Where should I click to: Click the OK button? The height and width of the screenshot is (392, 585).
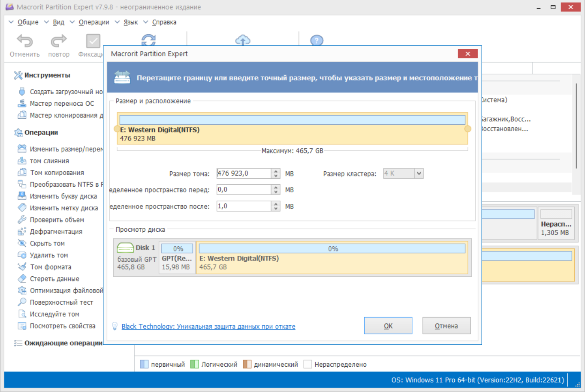click(388, 326)
